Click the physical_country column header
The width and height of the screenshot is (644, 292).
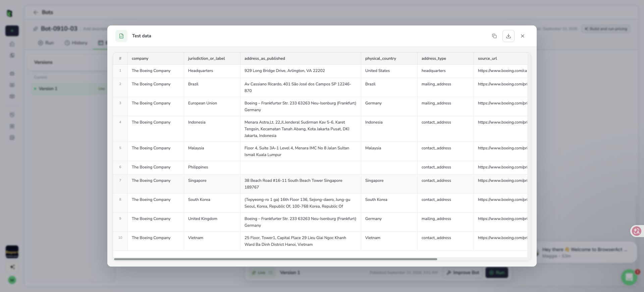pyautogui.click(x=389, y=58)
